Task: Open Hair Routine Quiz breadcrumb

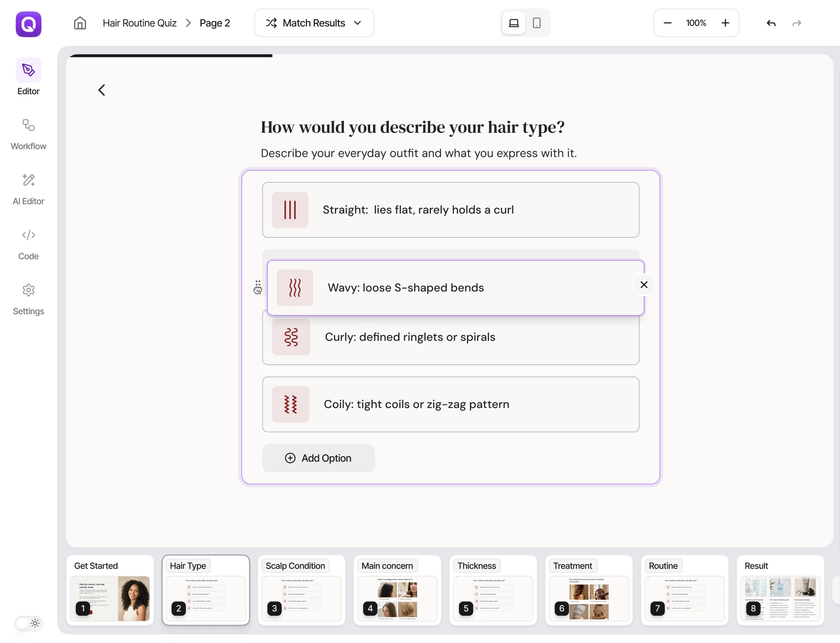Action: [x=140, y=23]
